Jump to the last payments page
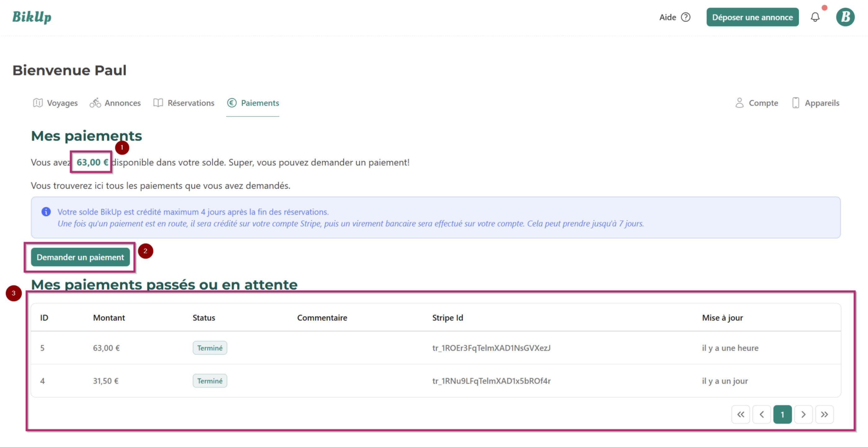Image resolution: width=868 pixels, height=447 pixels. [824, 414]
